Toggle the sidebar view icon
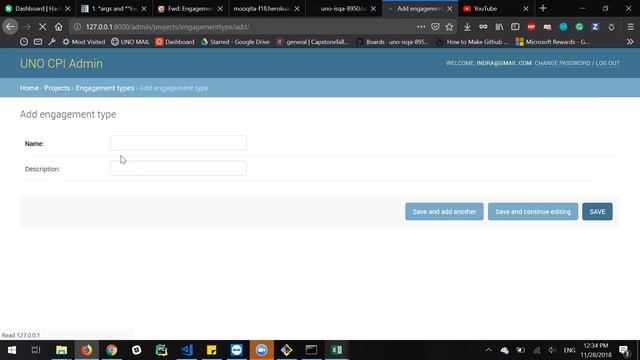 point(515,27)
